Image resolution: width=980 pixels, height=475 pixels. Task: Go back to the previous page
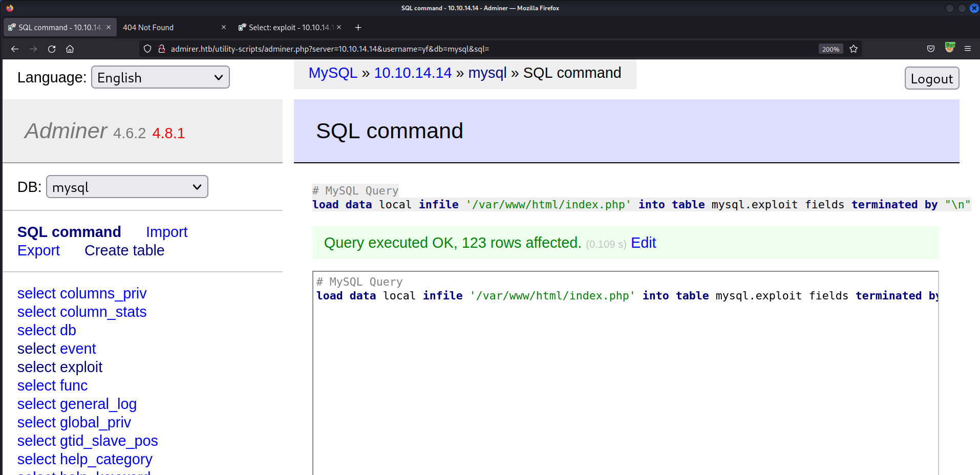(14, 49)
